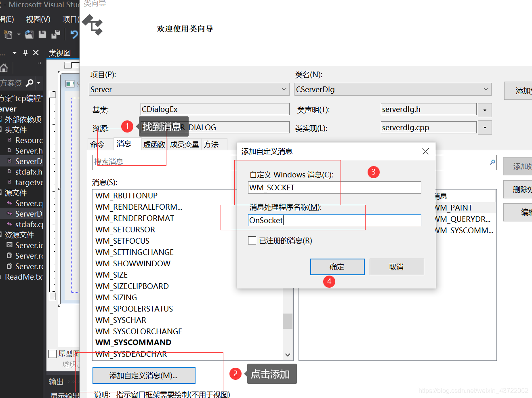Switch to the 类视图 tab
Screen dimensions: 532x398
tap(60, 53)
